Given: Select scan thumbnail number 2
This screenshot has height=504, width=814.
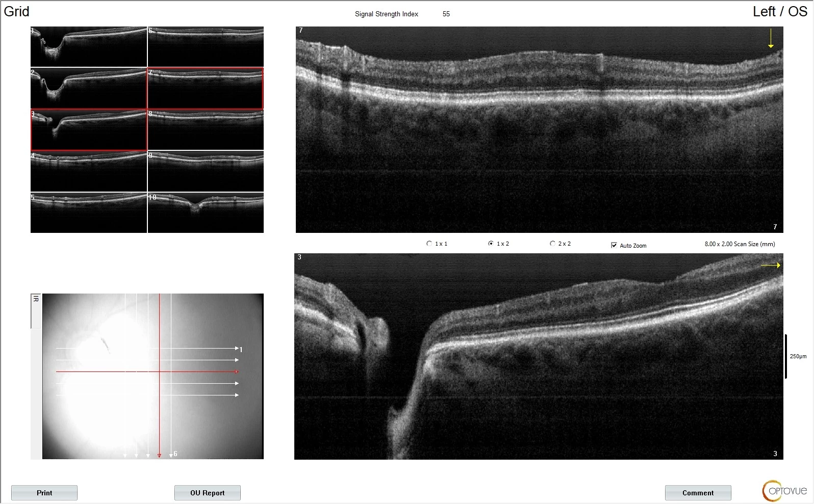Looking at the screenshot, I should pos(89,88).
